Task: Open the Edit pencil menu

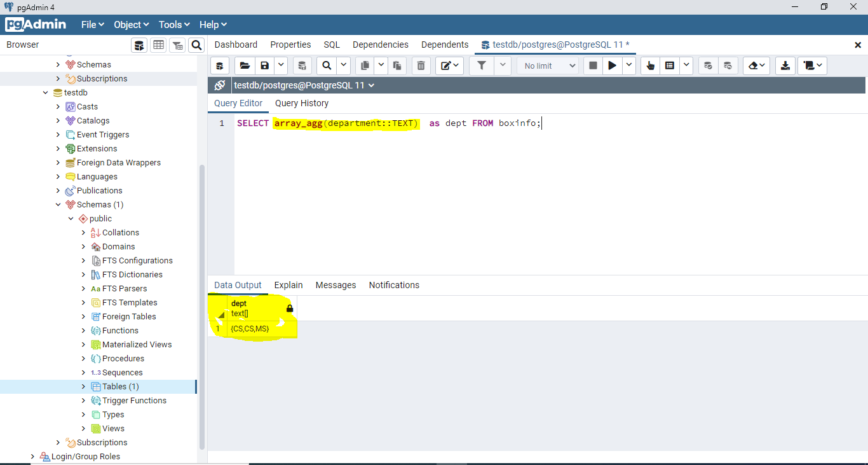Action: [x=450, y=66]
